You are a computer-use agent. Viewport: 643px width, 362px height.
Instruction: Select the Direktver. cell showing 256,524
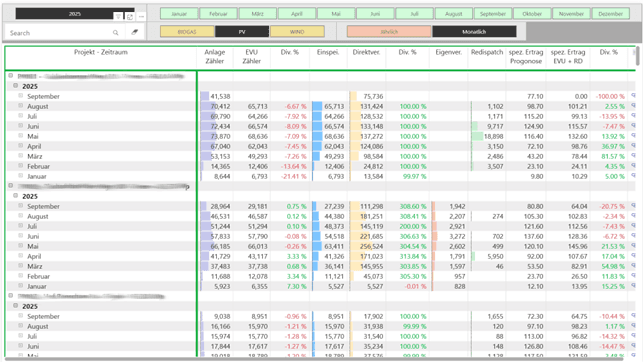click(x=367, y=246)
